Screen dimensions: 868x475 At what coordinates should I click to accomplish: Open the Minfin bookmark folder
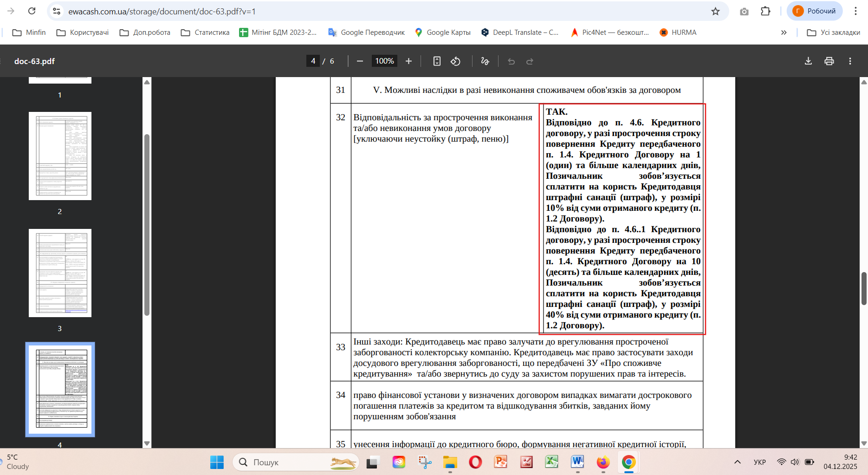tap(29, 33)
